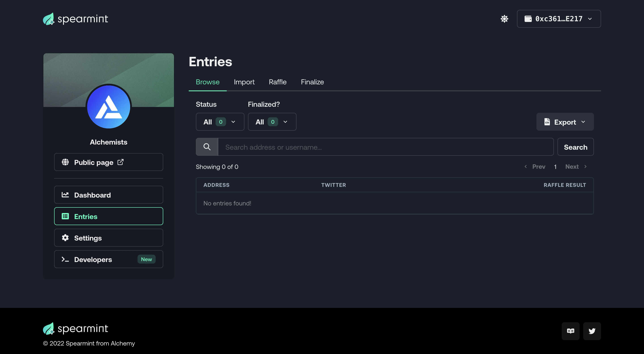Open the wallet address 0xc361…E217 dropdown
Image resolution: width=644 pixels, height=354 pixels.
coord(559,19)
